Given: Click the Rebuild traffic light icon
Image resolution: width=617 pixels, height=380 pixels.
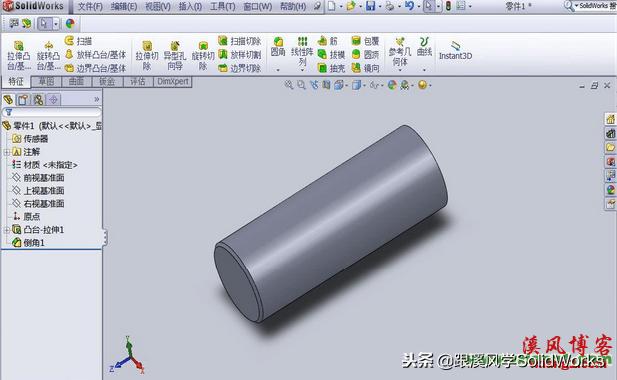Looking at the screenshot, I should pos(448,6).
